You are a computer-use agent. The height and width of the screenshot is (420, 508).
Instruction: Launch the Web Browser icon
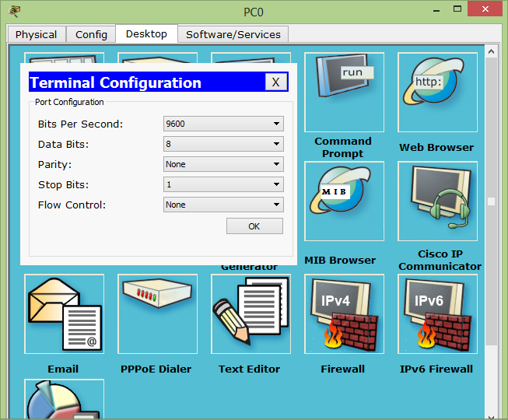[x=437, y=93]
